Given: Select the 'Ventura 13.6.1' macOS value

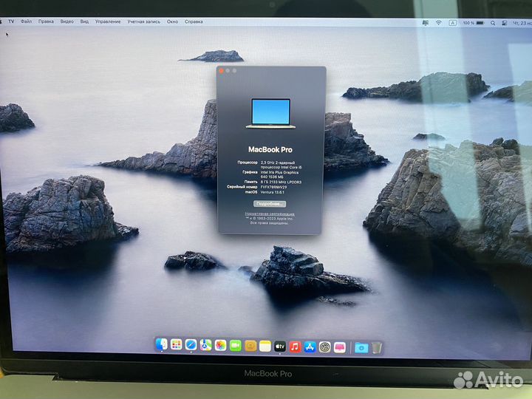Looking at the screenshot, I should point(273,192).
